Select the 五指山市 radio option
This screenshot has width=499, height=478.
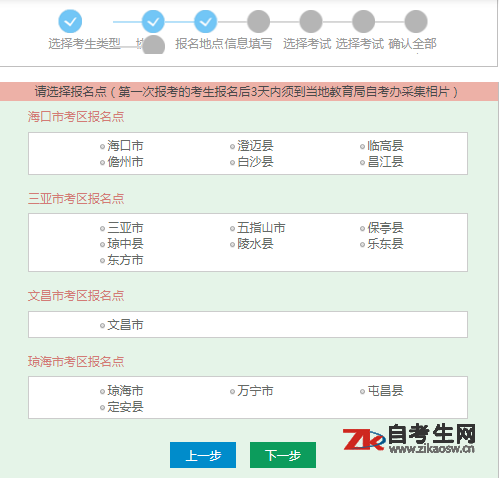[232, 229]
